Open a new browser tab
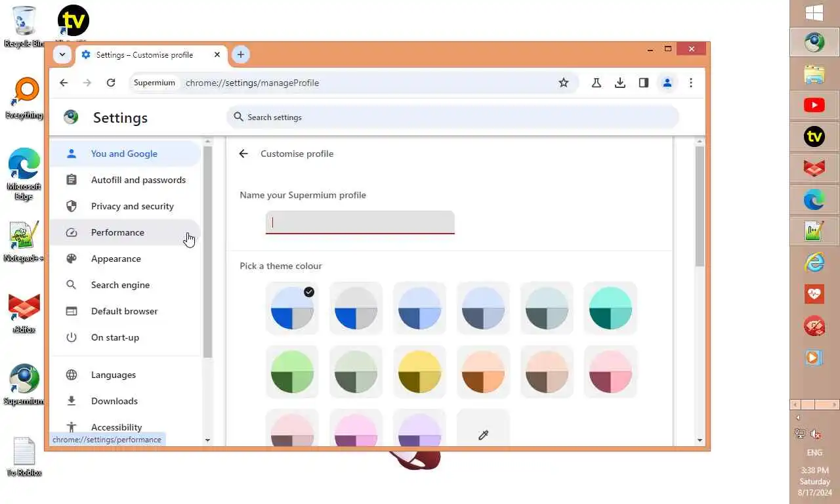This screenshot has width=840, height=504. click(241, 54)
